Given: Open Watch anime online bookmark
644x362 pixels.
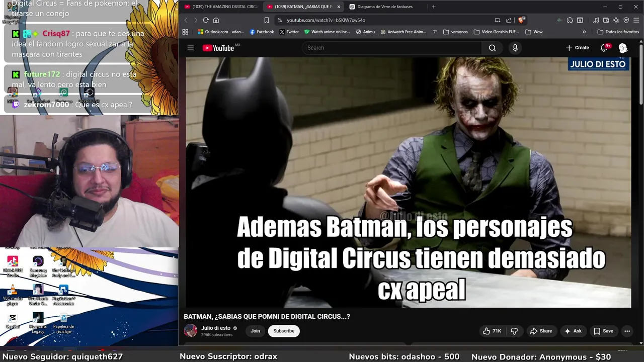Looking at the screenshot, I should (x=327, y=32).
